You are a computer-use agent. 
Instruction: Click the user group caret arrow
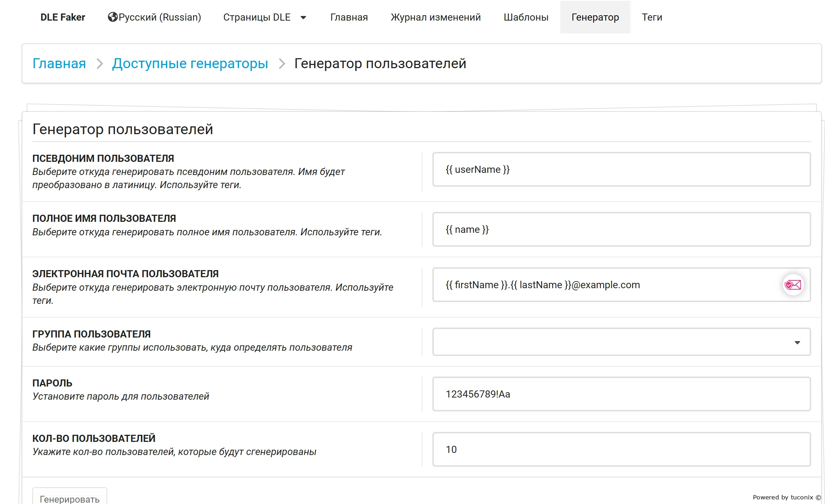[x=797, y=343]
